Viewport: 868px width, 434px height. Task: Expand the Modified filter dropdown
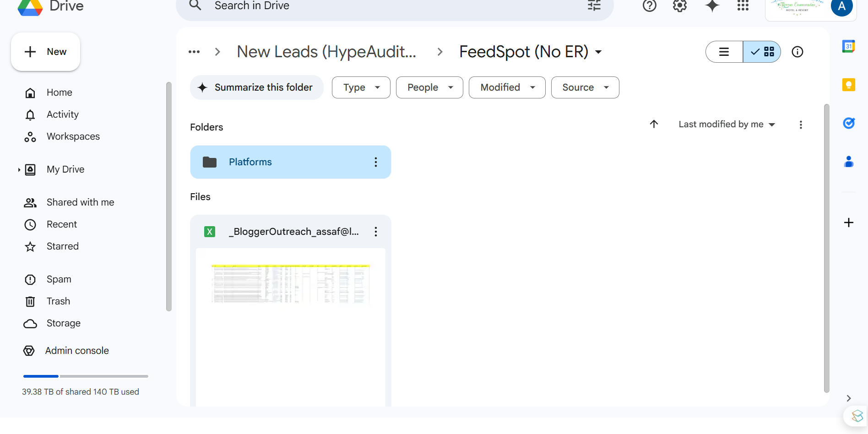click(x=507, y=87)
